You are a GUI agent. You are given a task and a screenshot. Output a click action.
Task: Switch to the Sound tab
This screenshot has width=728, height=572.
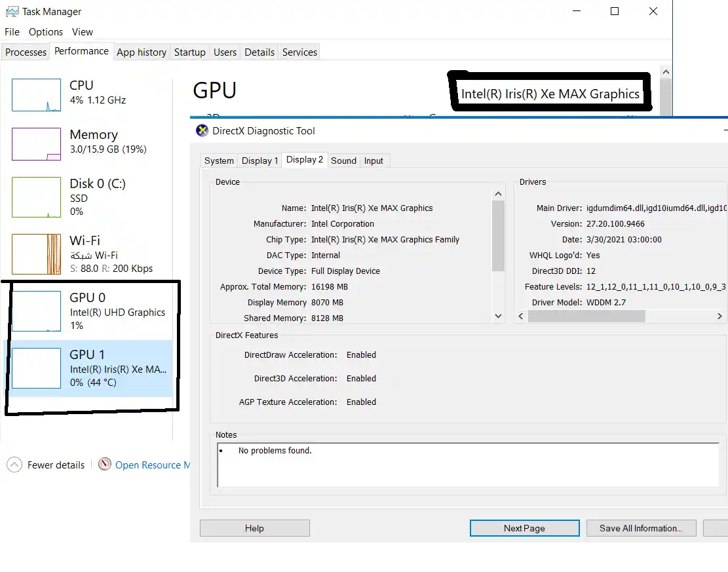click(343, 161)
